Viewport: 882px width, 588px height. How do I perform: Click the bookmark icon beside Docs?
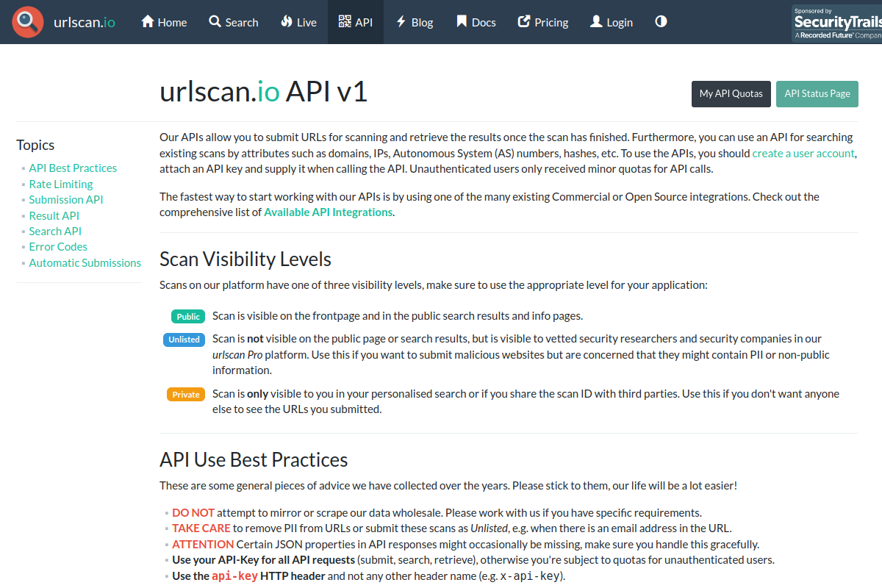click(462, 22)
